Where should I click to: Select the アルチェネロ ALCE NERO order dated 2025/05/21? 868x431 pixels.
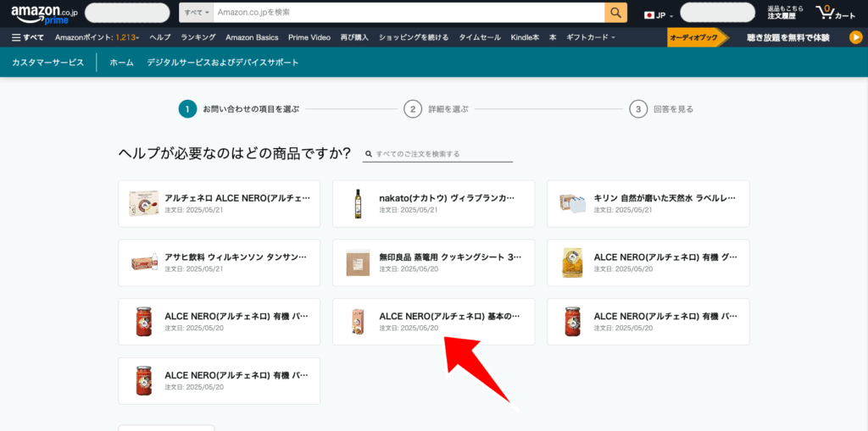coord(220,203)
